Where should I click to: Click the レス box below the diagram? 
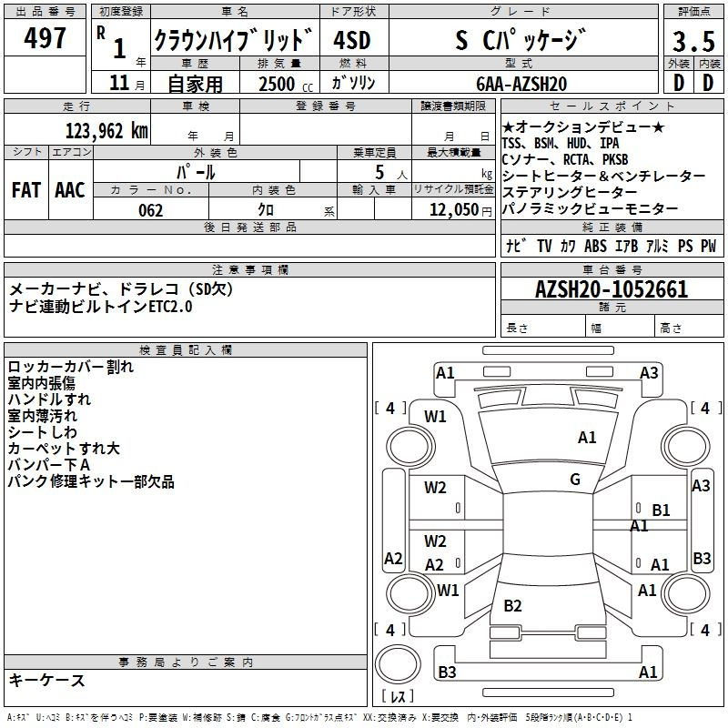pos(397,697)
